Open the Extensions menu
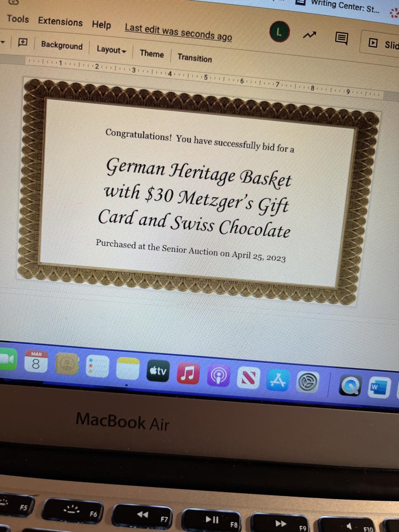The height and width of the screenshot is (532, 399). (x=60, y=22)
